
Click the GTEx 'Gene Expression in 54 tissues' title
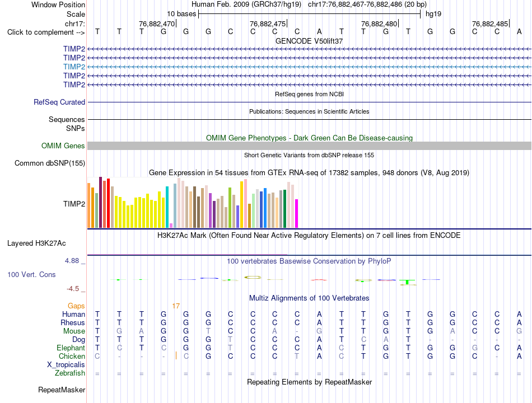tap(309, 172)
